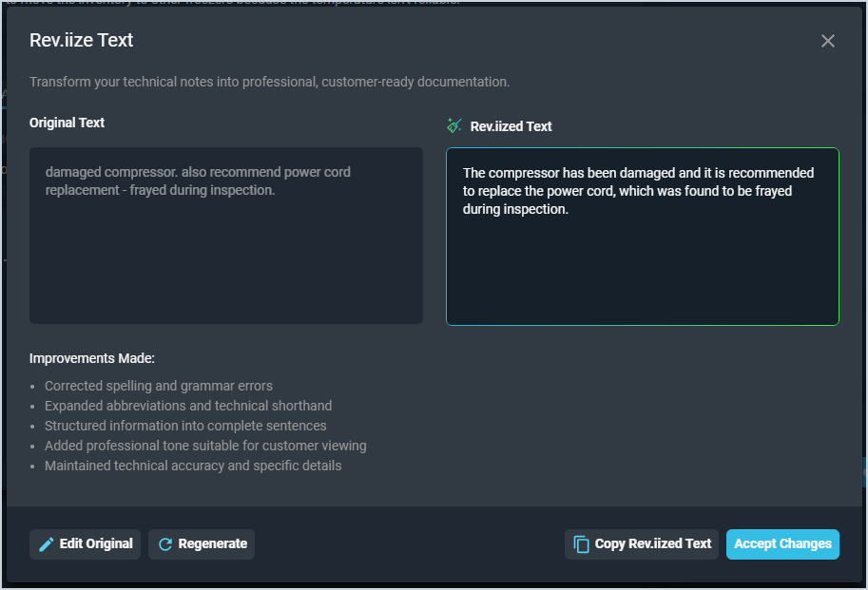Select the Maintained technical accuracy bullet

coord(193,466)
